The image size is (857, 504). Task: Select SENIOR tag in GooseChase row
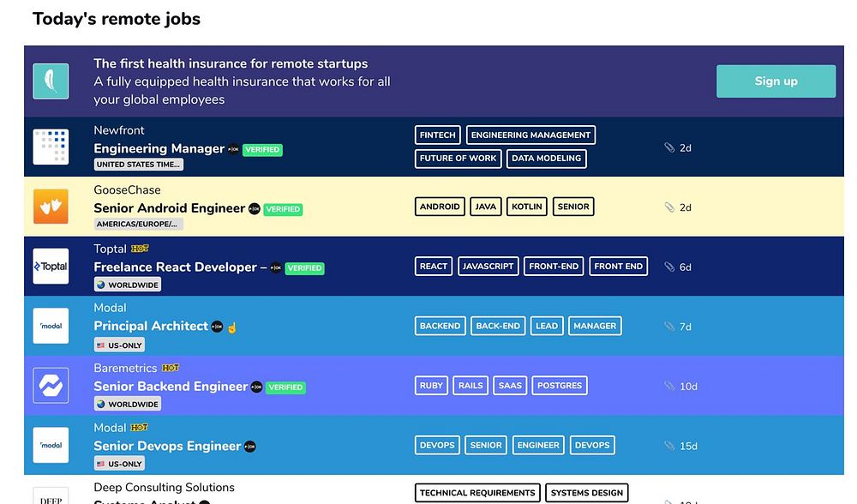tap(573, 207)
